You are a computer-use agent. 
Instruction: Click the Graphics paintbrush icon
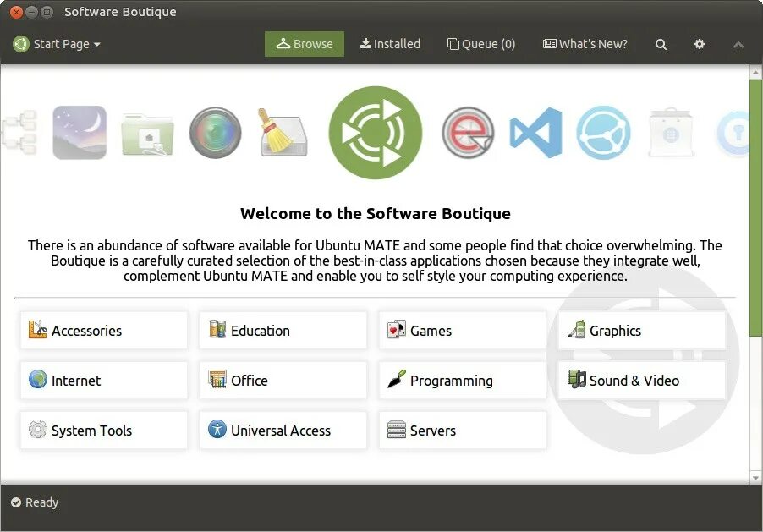576,330
